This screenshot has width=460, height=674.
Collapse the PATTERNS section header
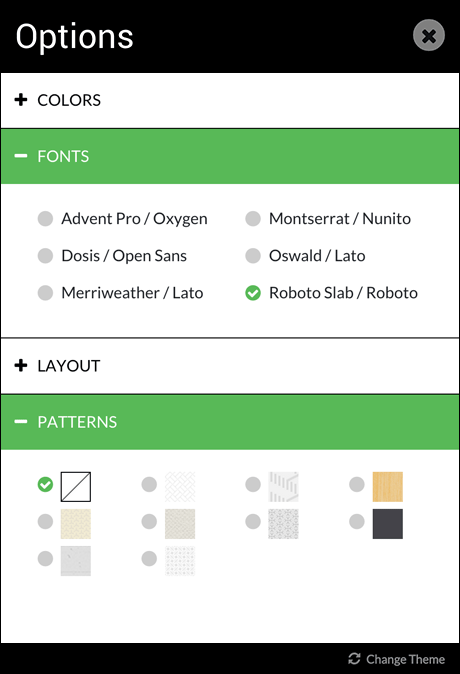[230, 422]
